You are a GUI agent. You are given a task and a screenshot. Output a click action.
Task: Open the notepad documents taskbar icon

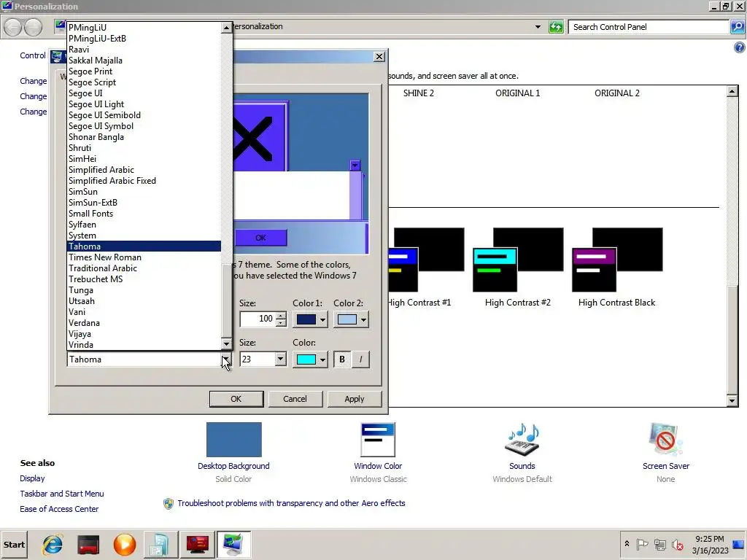160,544
